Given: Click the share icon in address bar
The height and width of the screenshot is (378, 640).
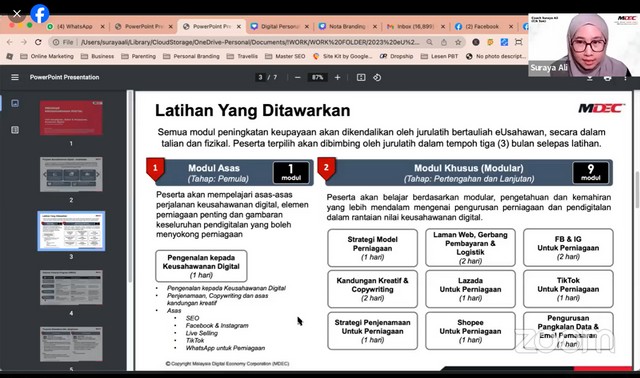Looking at the screenshot, I should tap(444, 42).
